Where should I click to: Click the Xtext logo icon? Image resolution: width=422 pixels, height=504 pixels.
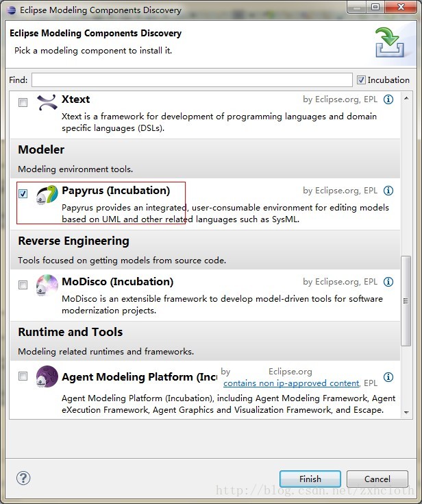point(47,103)
